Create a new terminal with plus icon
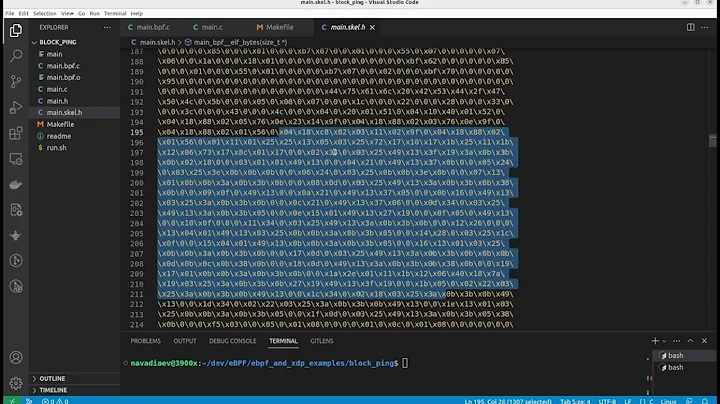Image resolution: width=720 pixels, height=404 pixels. click(655, 341)
